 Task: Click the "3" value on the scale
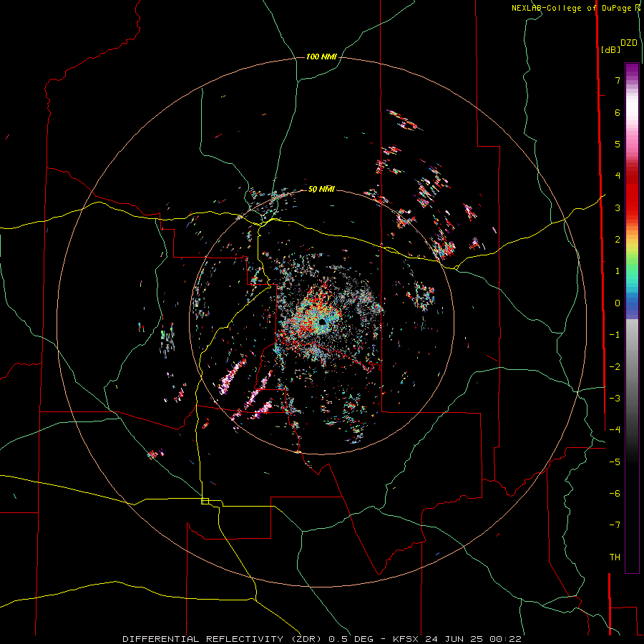618,208
